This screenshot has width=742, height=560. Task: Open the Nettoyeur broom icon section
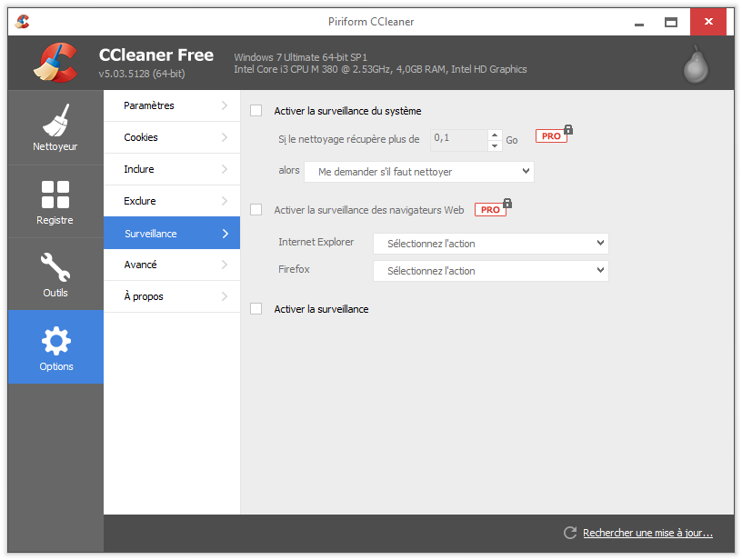click(x=55, y=126)
